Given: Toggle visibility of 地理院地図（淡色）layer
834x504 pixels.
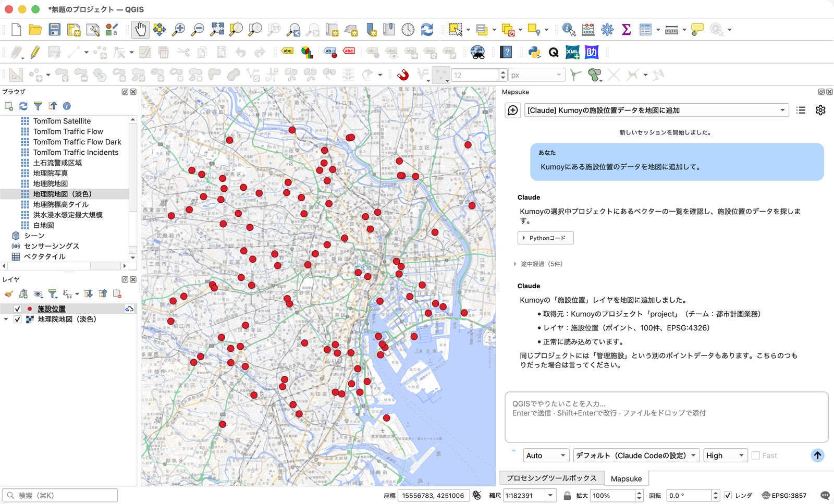Looking at the screenshot, I should (x=17, y=319).
